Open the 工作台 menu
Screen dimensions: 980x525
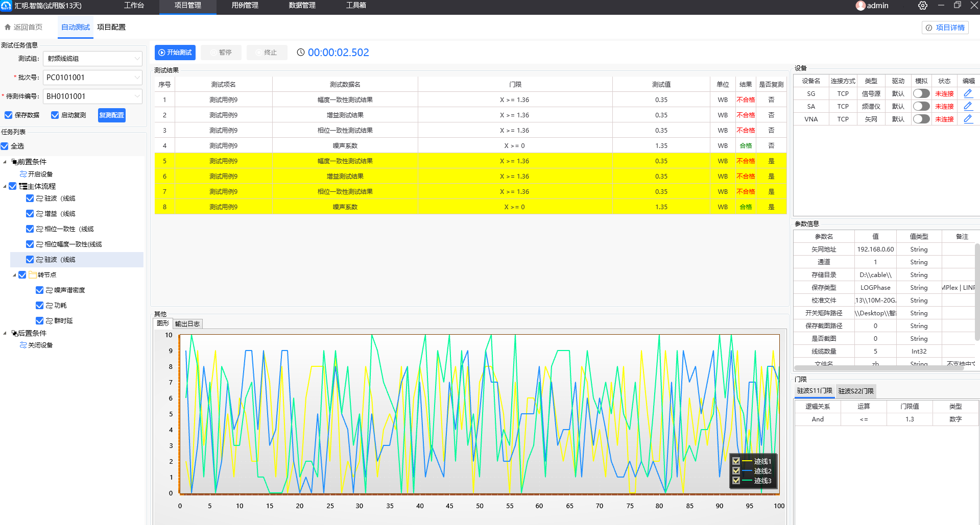click(134, 6)
